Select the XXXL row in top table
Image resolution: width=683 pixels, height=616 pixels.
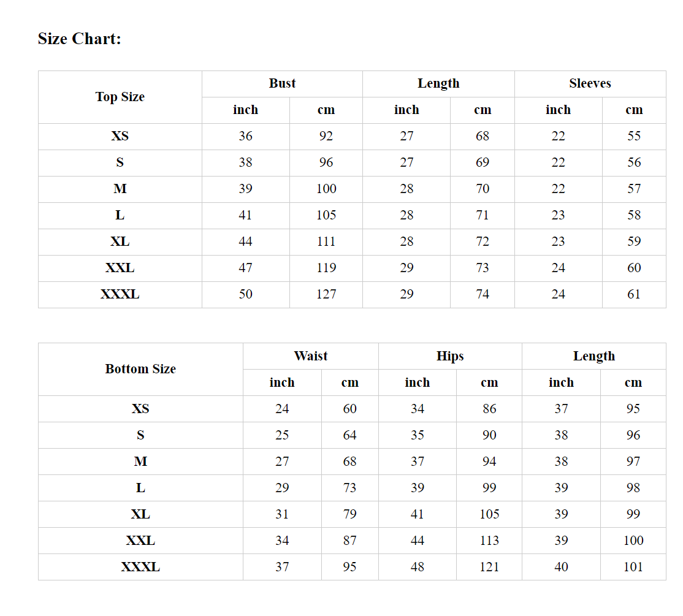coord(352,294)
